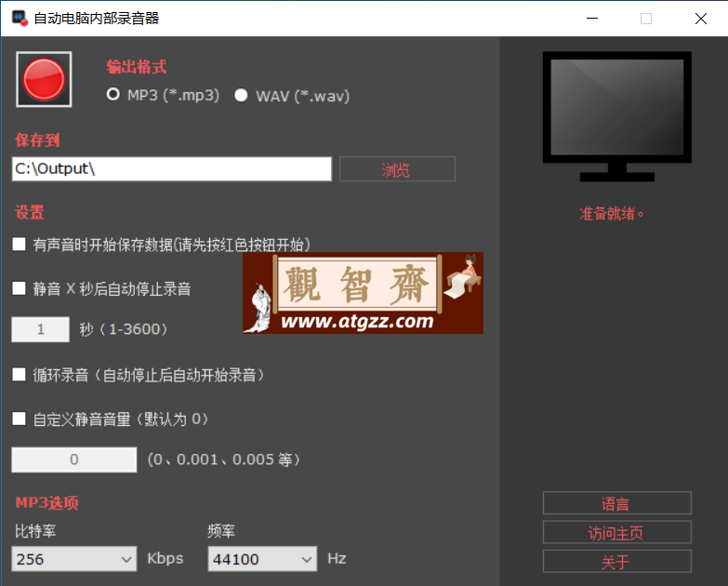The width and height of the screenshot is (728, 586).
Task: Open the 频率 44100 Hz dropdown
Action: pos(262,559)
